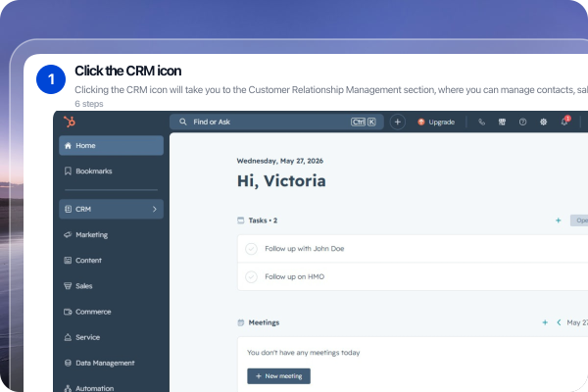Click the New meeting button
Screen dimensions: 588x392
[278, 376]
